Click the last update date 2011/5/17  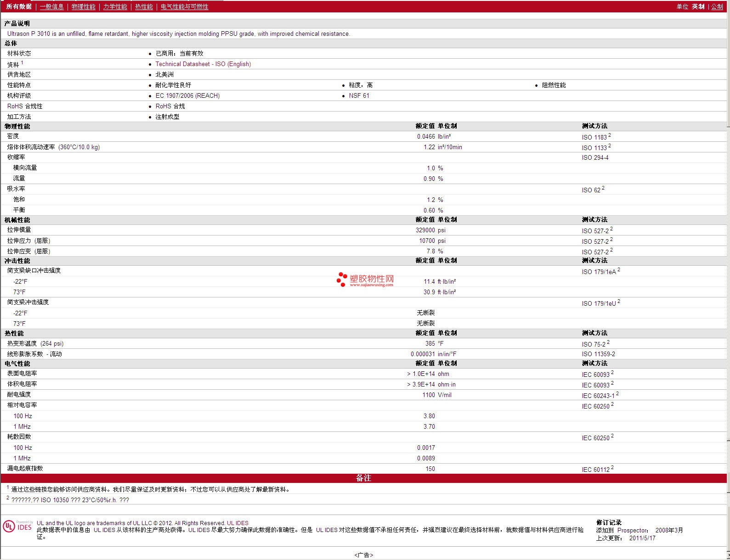tap(642, 538)
